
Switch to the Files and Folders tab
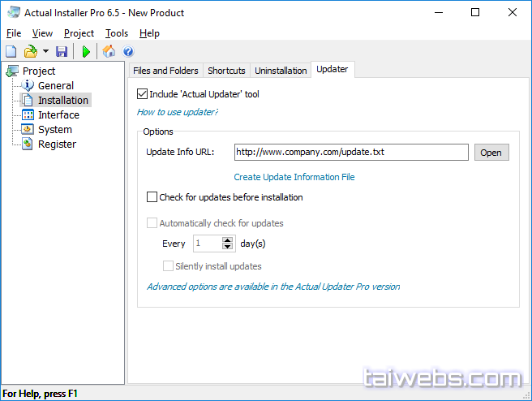pos(165,71)
